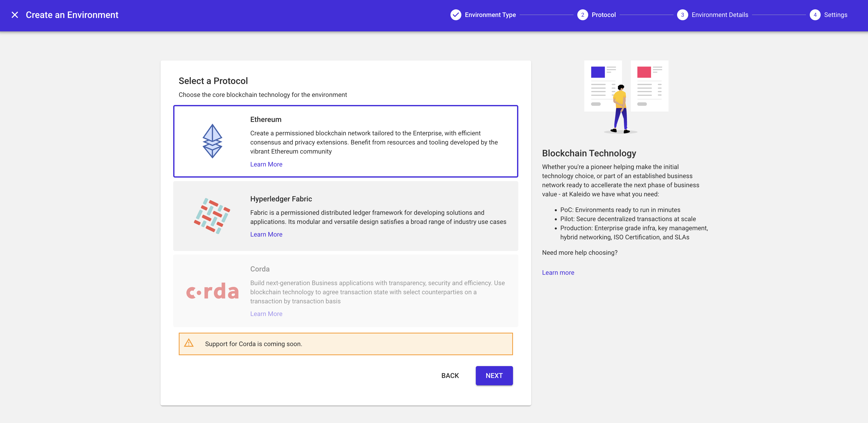Select the Ethereum protocol card
The height and width of the screenshot is (423, 868).
(x=345, y=141)
